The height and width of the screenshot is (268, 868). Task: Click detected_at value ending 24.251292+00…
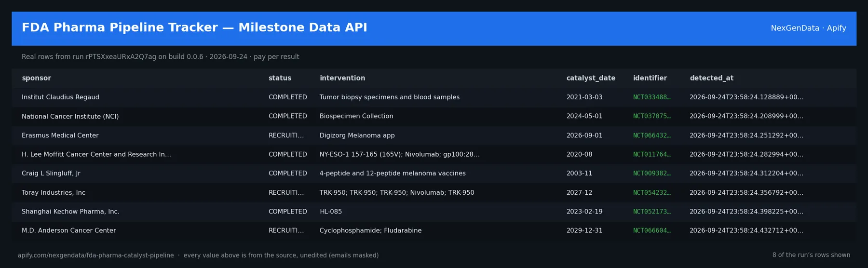click(x=746, y=135)
